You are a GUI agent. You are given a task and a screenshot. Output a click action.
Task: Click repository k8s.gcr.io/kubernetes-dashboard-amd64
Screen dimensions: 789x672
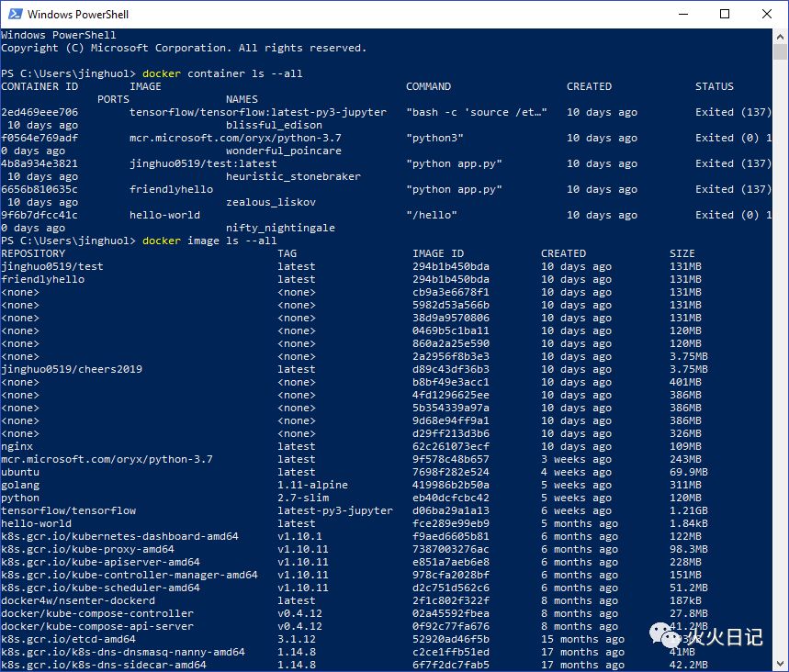(119, 536)
